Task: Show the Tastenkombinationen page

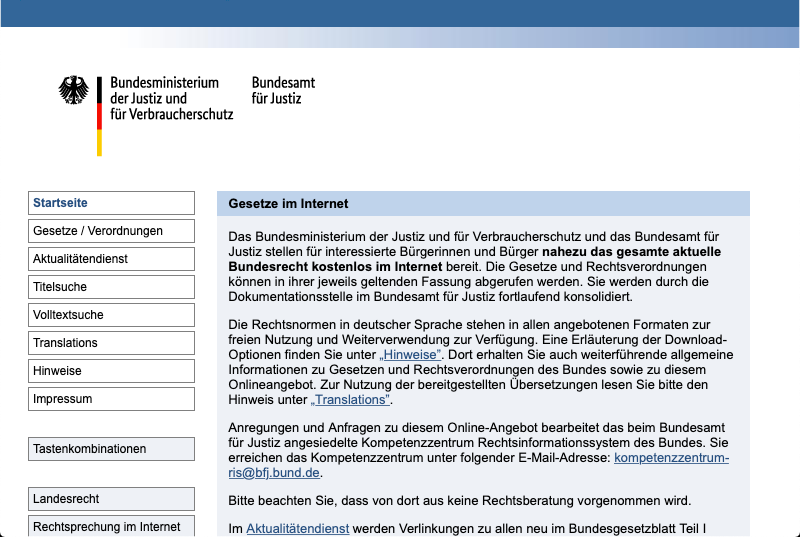Action: tap(111, 449)
